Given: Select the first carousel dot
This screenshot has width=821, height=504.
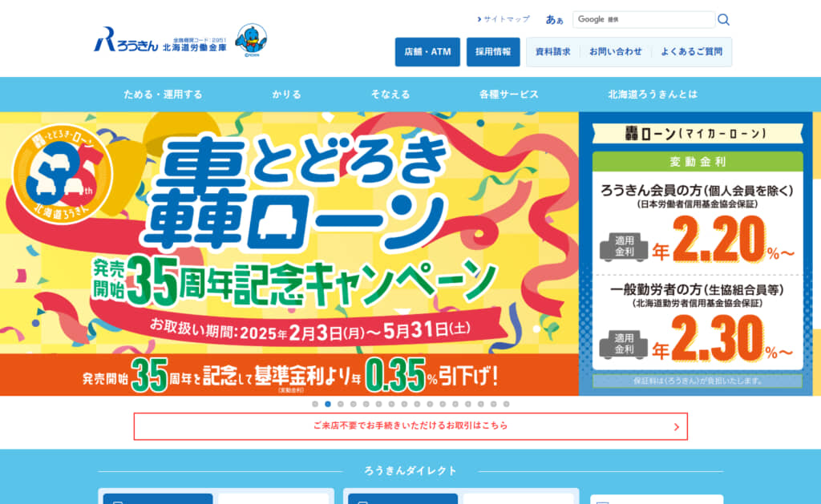Looking at the screenshot, I should coord(314,404).
